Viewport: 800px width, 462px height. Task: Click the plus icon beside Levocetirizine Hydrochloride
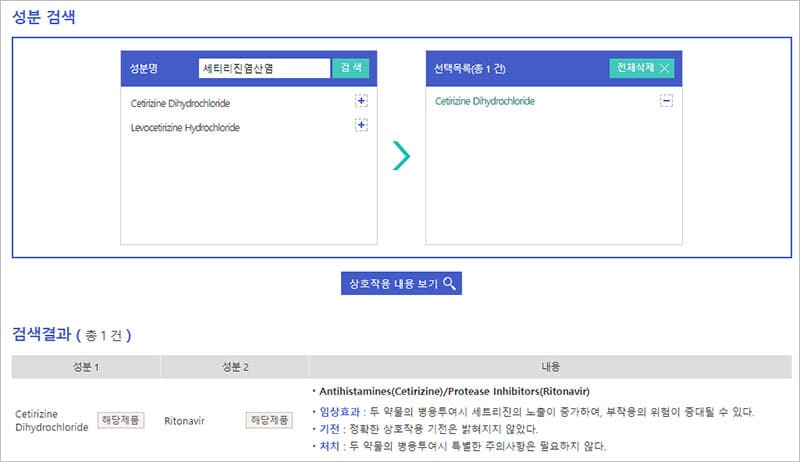point(362,126)
